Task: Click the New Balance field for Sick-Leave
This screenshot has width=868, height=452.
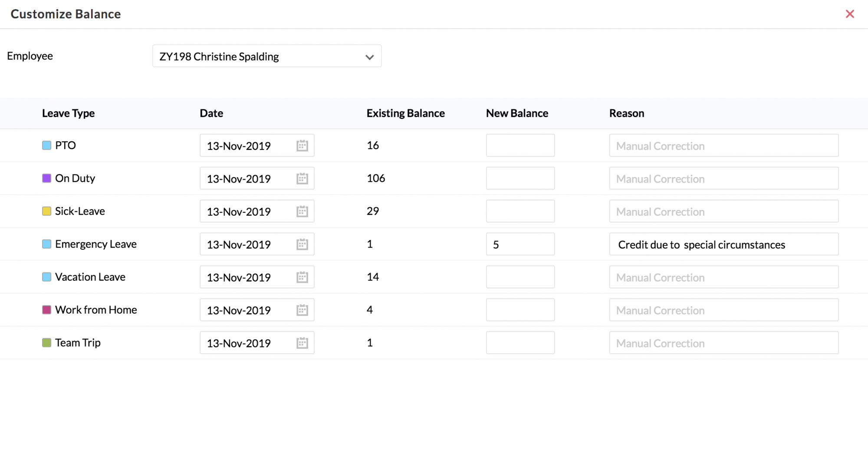Action: pos(520,211)
